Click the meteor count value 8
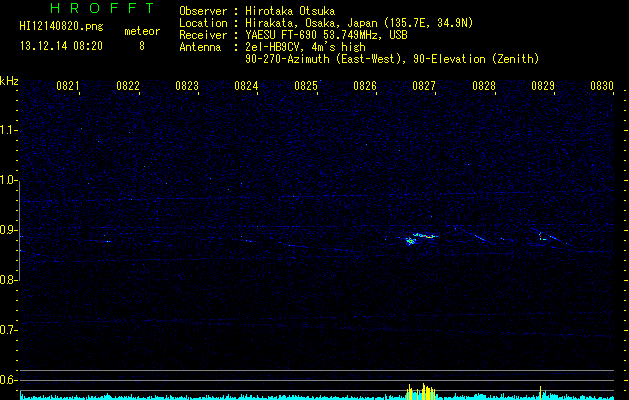 [x=142, y=46]
